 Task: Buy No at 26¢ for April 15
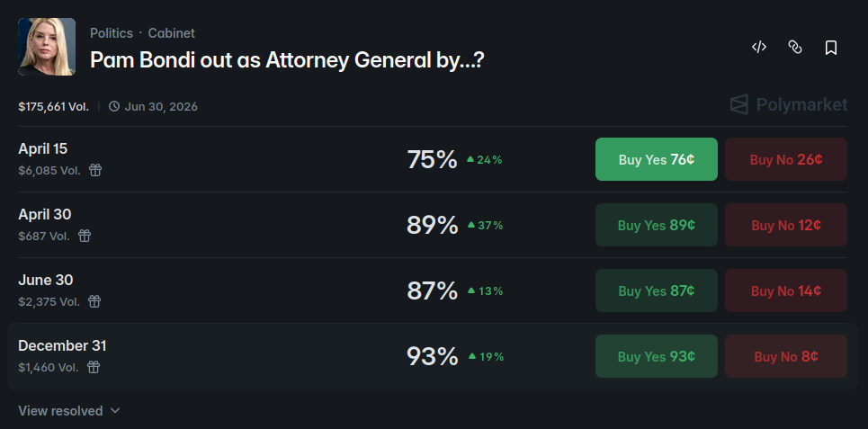(785, 159)
